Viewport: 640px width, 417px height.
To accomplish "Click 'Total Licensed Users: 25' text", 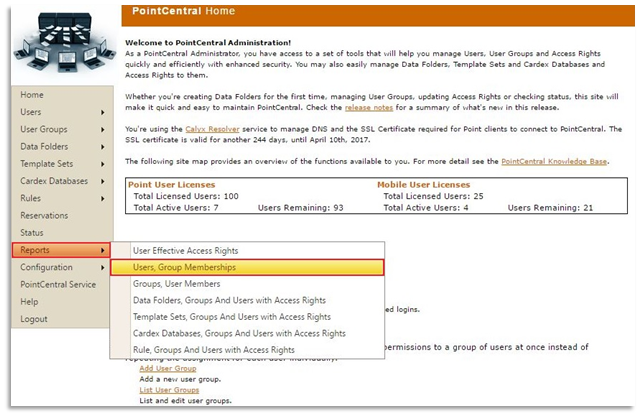I will click(x=433, y=196).
